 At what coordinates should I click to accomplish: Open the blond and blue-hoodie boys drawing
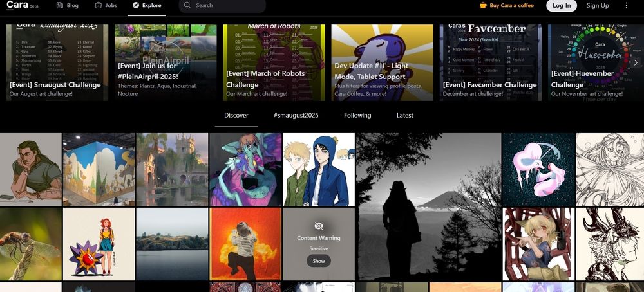tap(319, 169)
